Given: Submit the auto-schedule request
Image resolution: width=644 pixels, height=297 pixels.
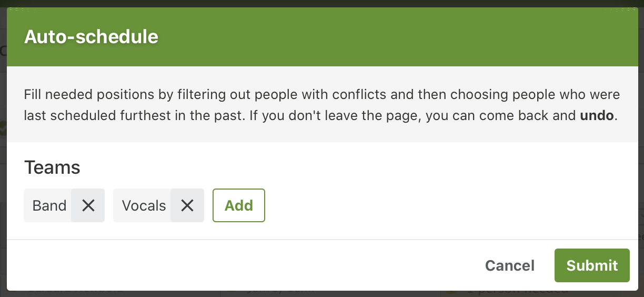Looking at the screenshot, I should (x=592, y=265).
